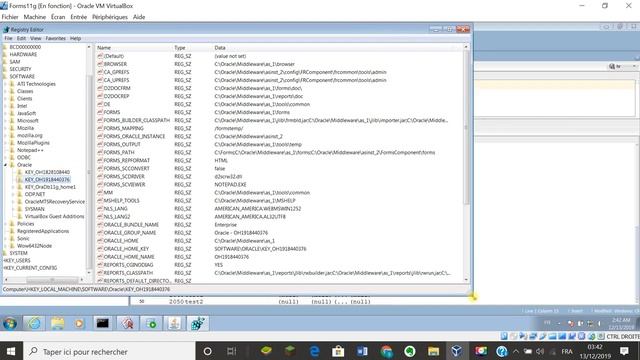Open Windows Explorer folder icon in guest taskbar

(58, 324)
